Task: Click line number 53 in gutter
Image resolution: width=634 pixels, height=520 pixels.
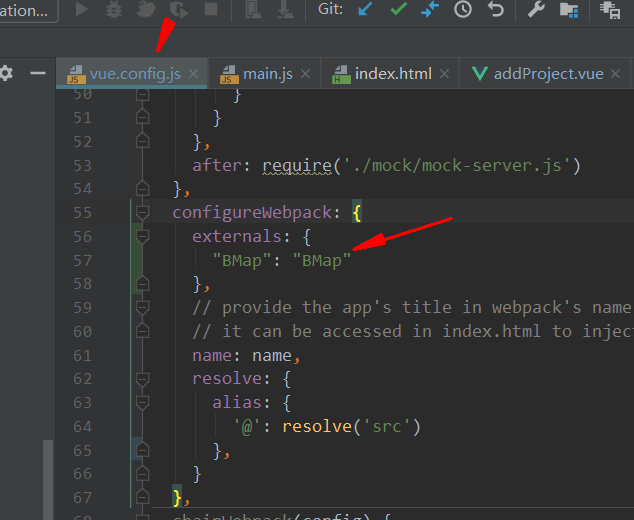Action: [82, 166]
